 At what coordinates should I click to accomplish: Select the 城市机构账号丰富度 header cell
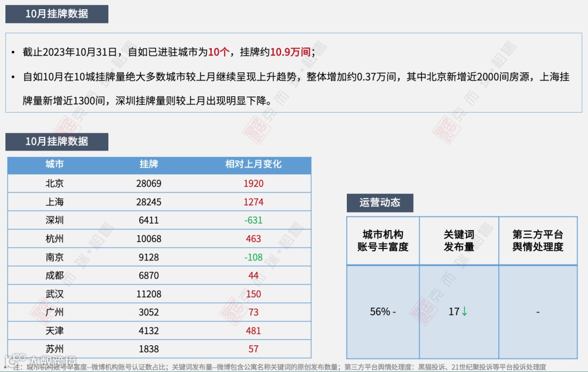coord(383,240)
